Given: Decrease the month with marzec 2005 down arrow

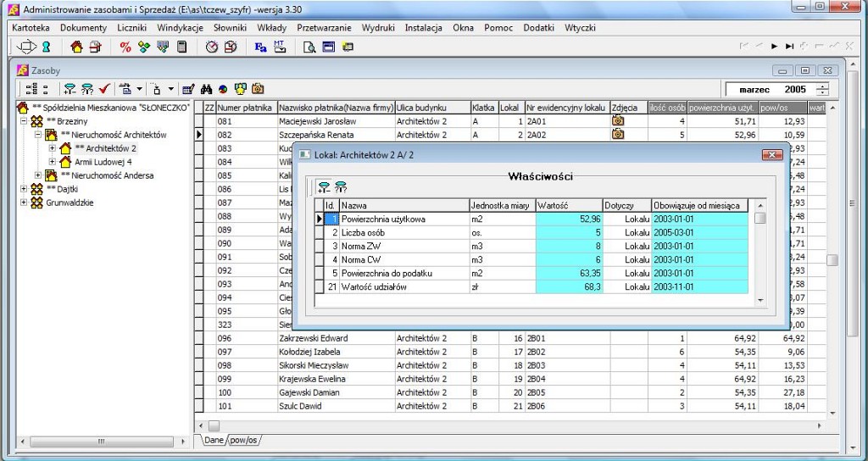Looking at the screenshot, I should tap(824, 92).
